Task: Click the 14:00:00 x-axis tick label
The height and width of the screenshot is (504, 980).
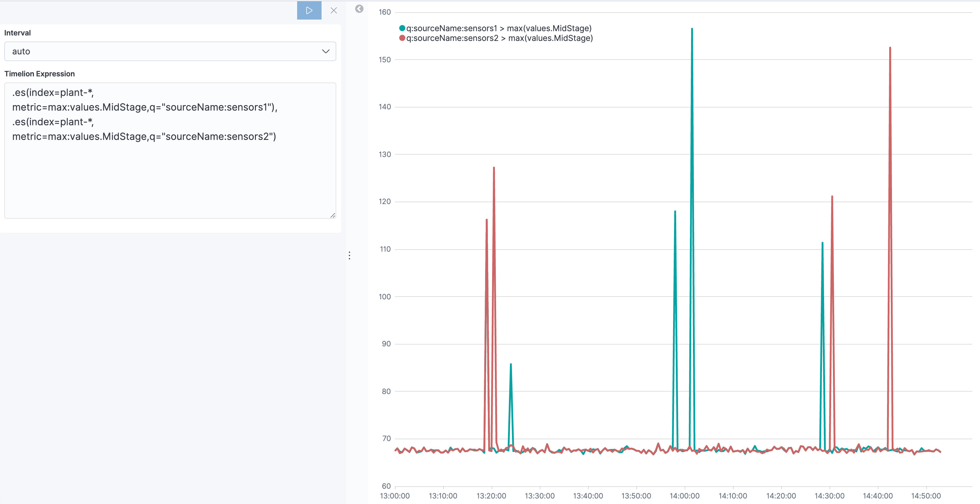Action: pyautogui.click(x=684, y=496)
